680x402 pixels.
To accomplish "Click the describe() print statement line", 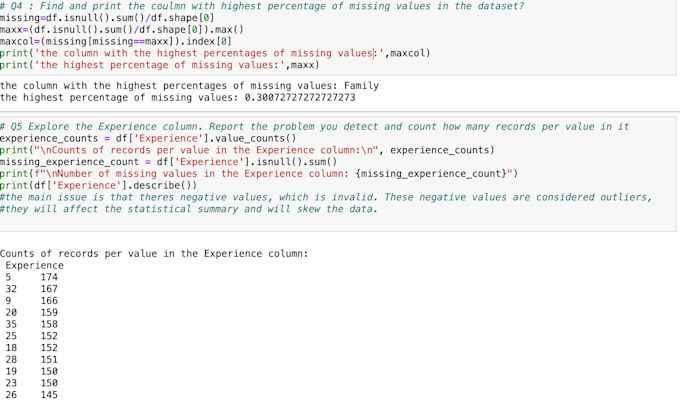I will (98, 185).
